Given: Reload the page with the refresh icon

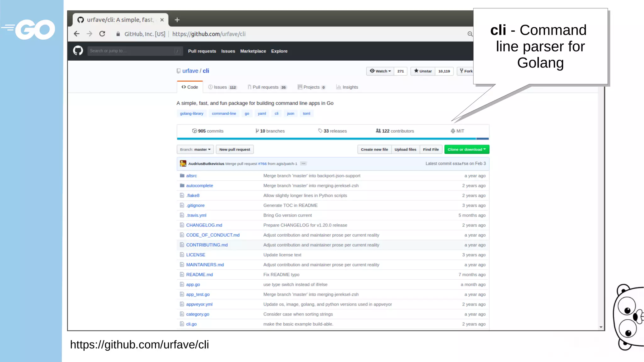Looking at the screenshot, I should tap(102, 34).
